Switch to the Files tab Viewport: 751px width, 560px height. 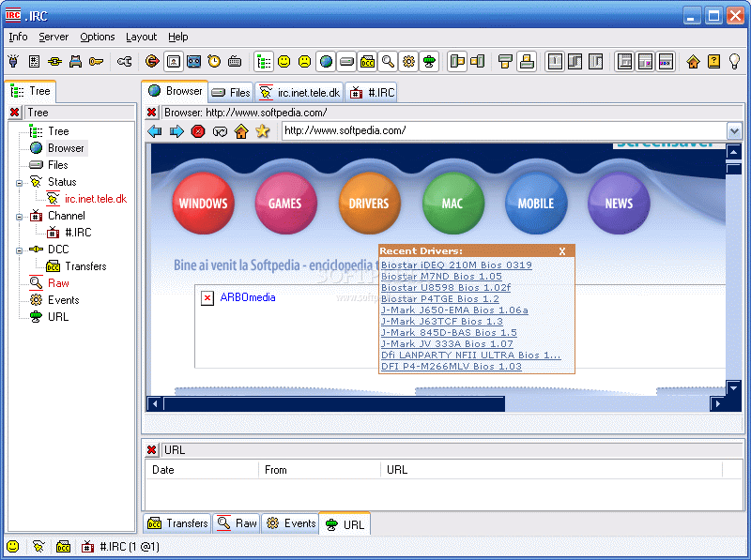[x=231, y=92]
